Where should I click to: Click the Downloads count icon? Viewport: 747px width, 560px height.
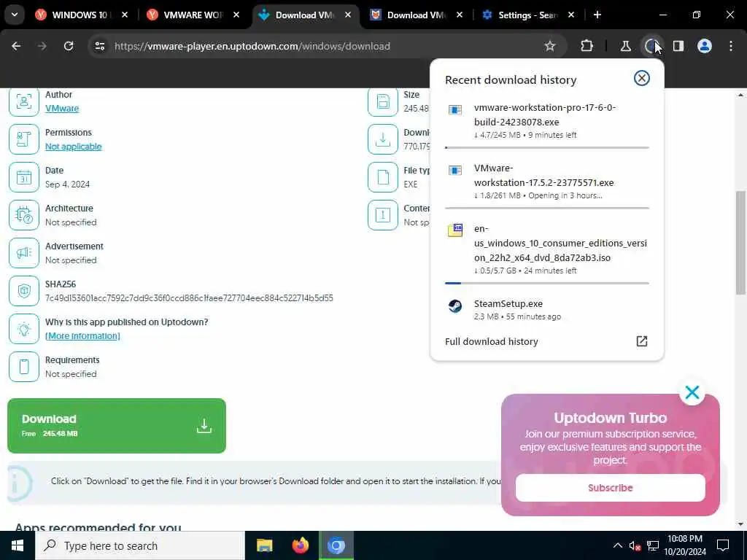(x=383, y=139)
